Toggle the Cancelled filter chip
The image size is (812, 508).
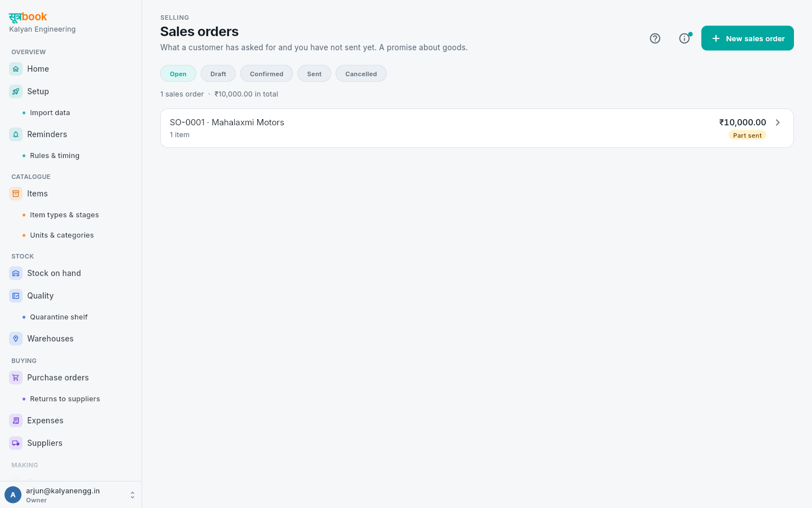tap(361, 74)
